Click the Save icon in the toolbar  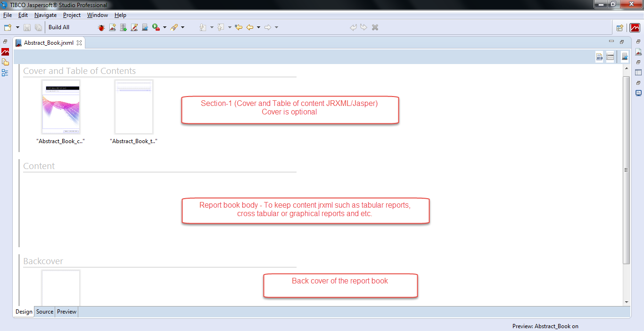pyautogui.click(x=27, y=27)
